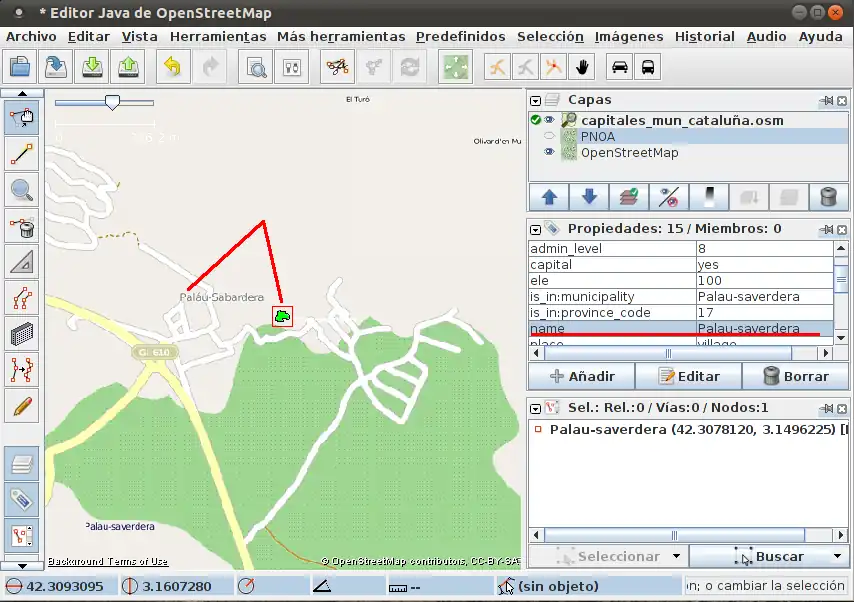Image resolution: width=854 pixels, height=602 pixels.
Task: Open the Seleccionar dropdown arrow
Action: tap(676, 556)
